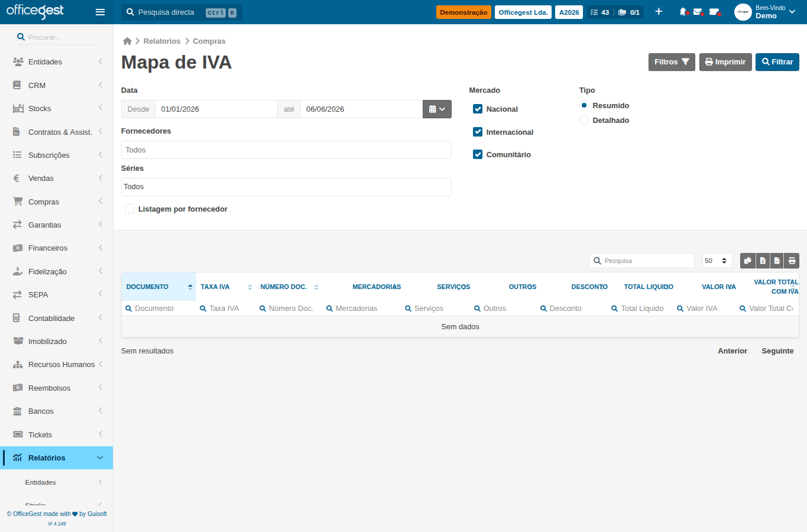Uncheck the Nacional market checkbox

[478, 109]
